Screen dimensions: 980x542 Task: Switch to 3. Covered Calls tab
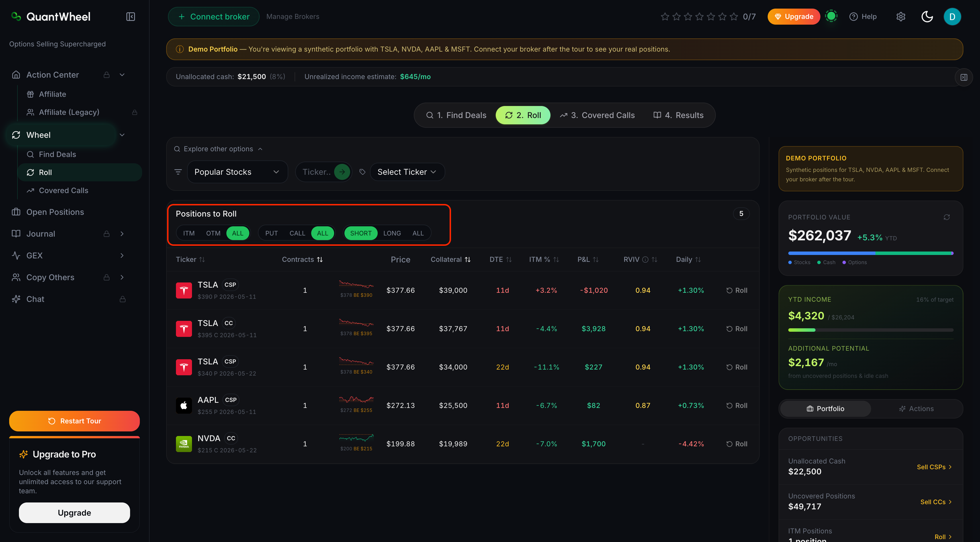click(x=597, y=115)
